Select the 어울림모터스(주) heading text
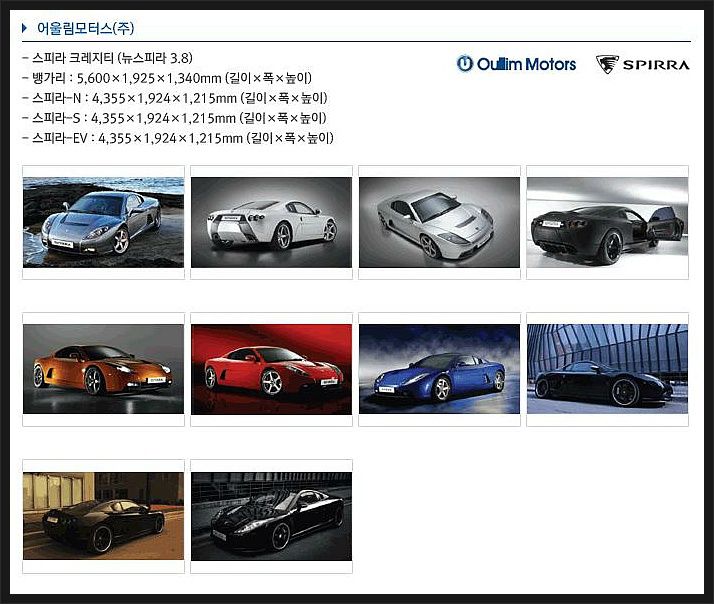The image size is (714, 604). point(86,28)
